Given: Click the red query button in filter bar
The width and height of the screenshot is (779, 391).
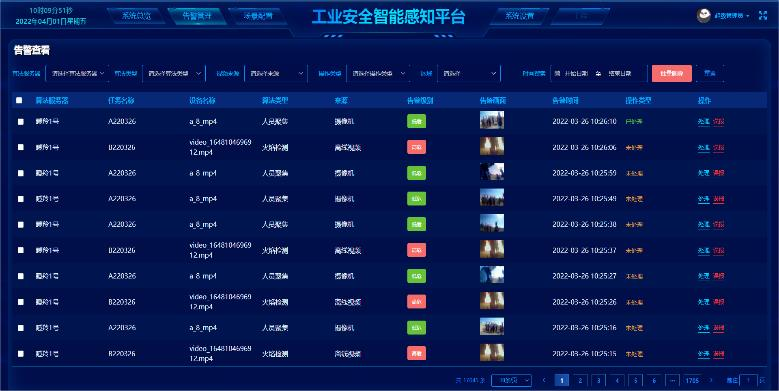Looking at the screenshot, I should coord(672,74).
